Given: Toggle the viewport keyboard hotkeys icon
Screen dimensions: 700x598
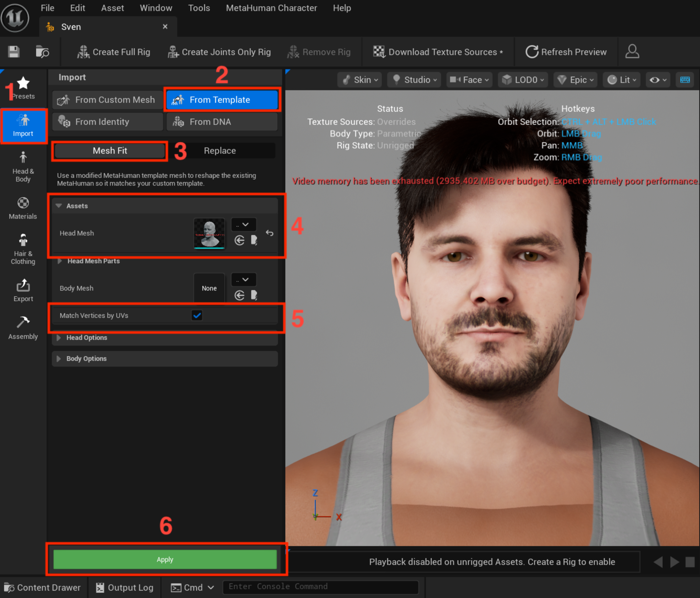Looking at the screenshot, I should pyautogui.click(x=685, y=80).
